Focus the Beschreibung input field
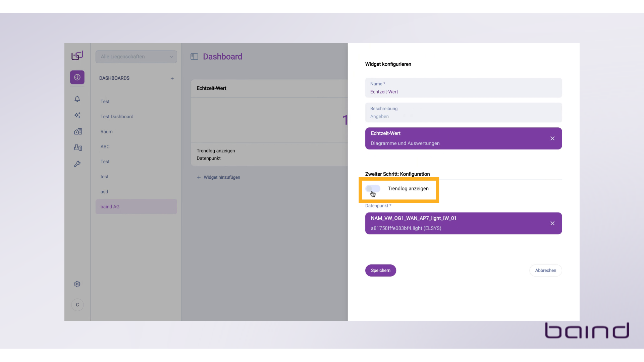 tap(463, 116)
